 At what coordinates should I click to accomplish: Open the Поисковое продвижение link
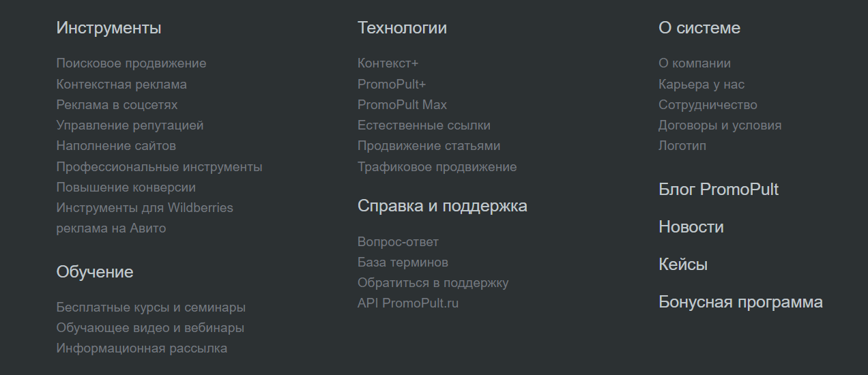(x=131, y=63)
